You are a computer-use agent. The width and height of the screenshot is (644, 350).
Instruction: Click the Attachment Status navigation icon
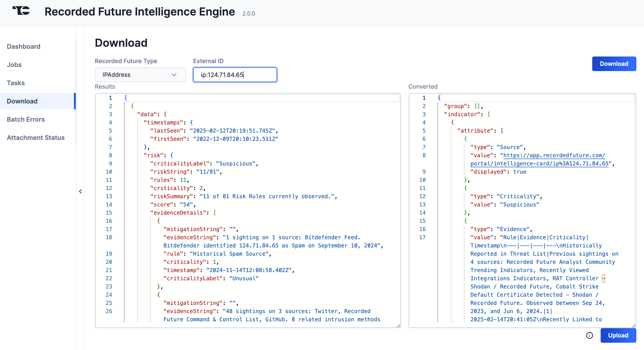pyautogui.click(x=35, y=137)
